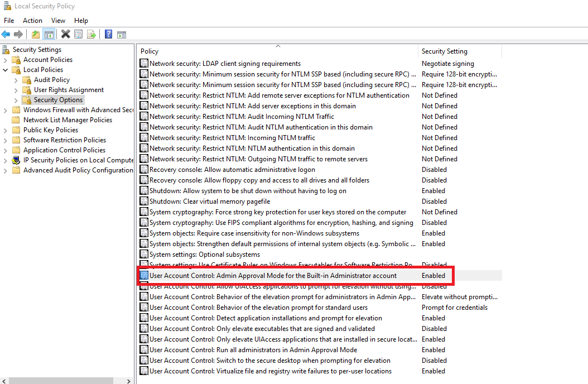
Task: Click the black X Delete icon
Action: point(65,34)
